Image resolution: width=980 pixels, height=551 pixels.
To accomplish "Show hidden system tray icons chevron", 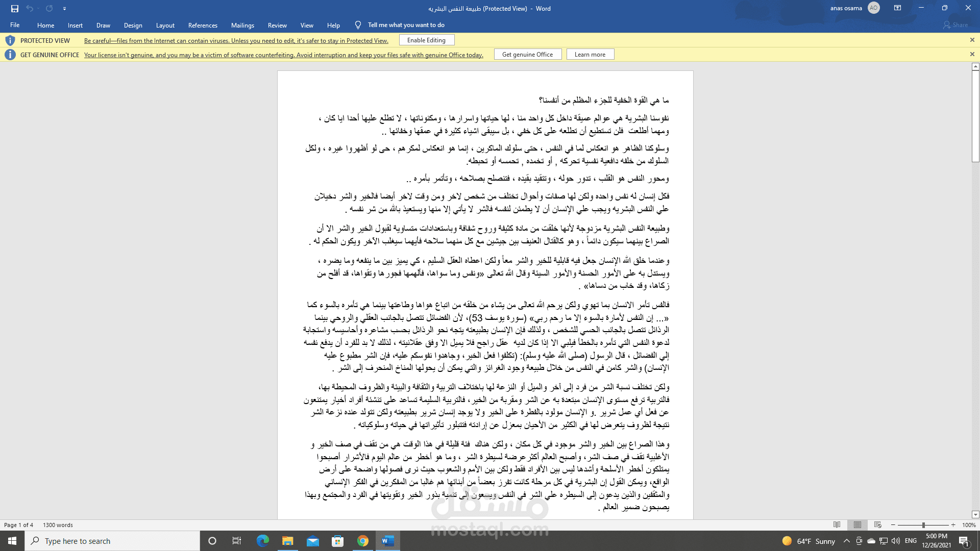I will click(x=846, y=541).
